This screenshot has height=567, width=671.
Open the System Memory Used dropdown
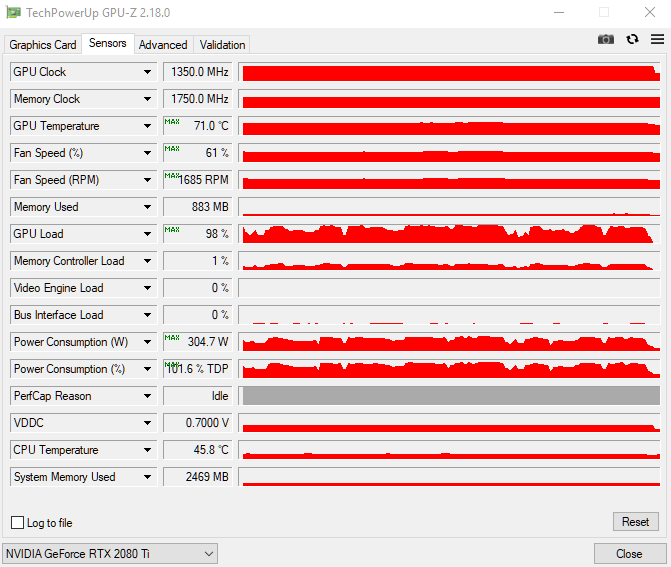(x=83, y=476)
